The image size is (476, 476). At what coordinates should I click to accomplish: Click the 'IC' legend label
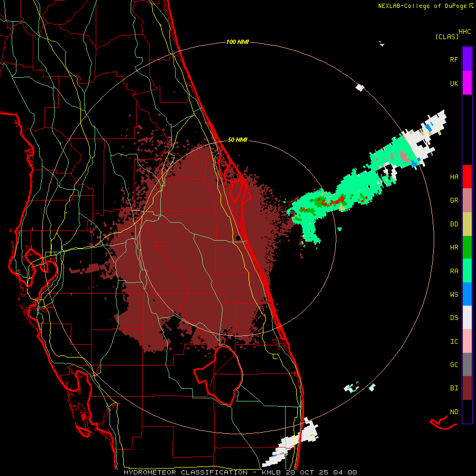click(454, 342)
